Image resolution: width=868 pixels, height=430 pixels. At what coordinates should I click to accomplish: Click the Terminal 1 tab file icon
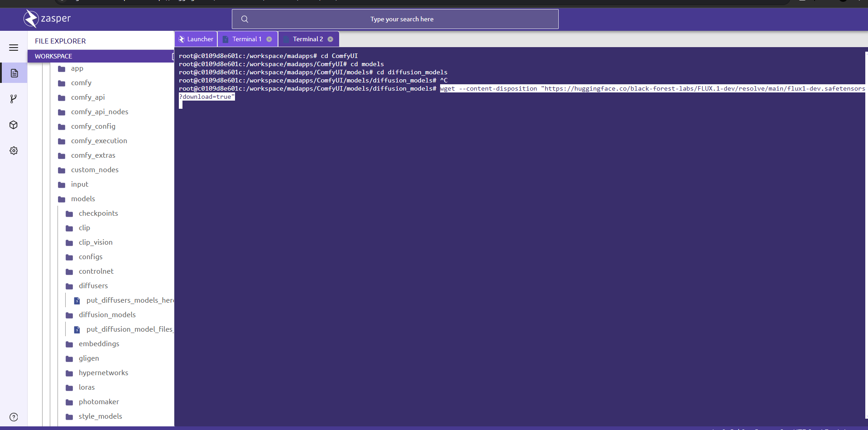(x=225, y=39)
